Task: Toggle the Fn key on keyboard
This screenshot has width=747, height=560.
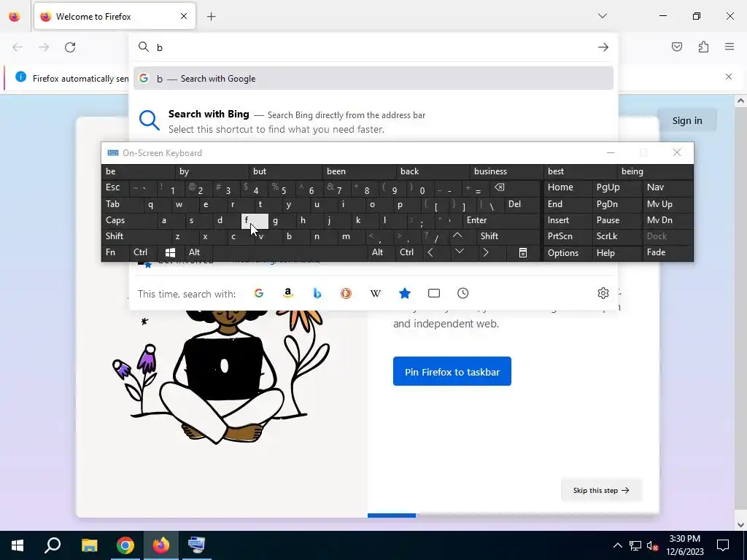Action: coord(115,252)
